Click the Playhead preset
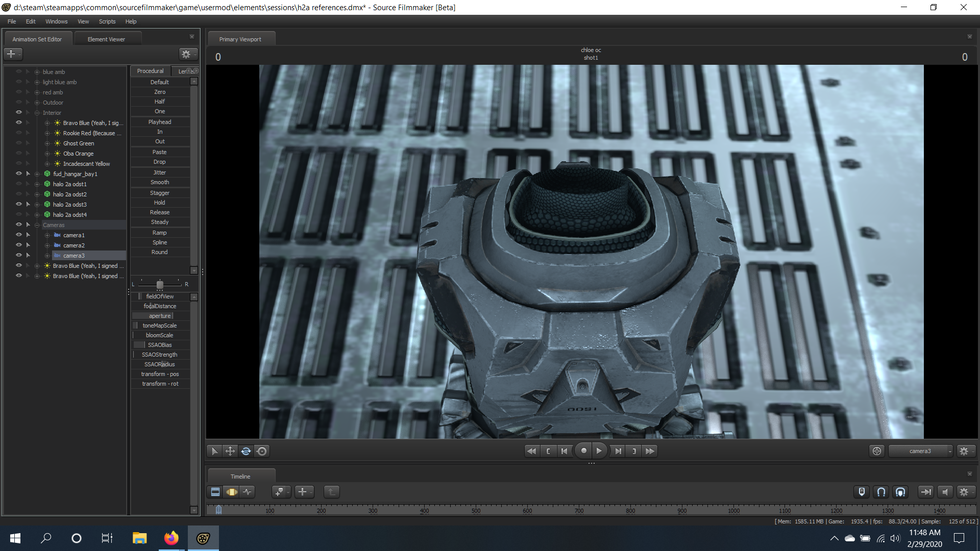Viewport: 980px width, 551px height. (x=160, y=122)
